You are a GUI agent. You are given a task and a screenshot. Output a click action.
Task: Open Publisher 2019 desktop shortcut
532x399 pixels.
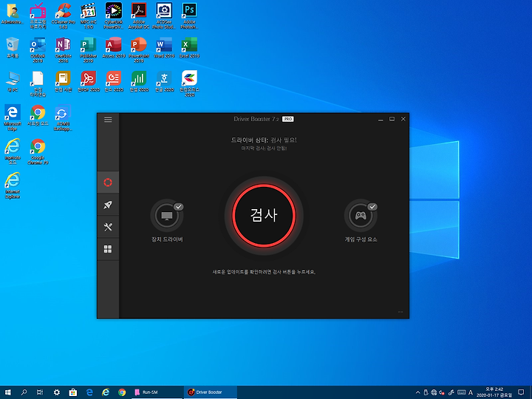coord(89,50)
